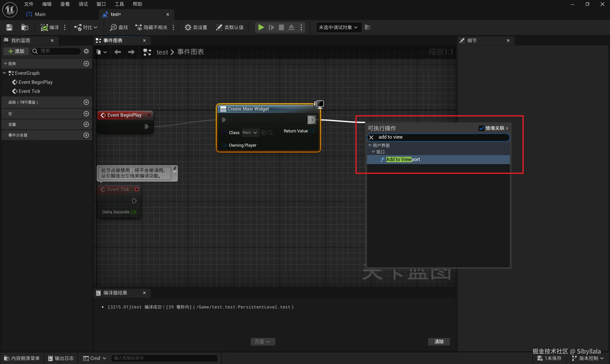
Task: Click the 编译 compile button
Action: [50, 27]
